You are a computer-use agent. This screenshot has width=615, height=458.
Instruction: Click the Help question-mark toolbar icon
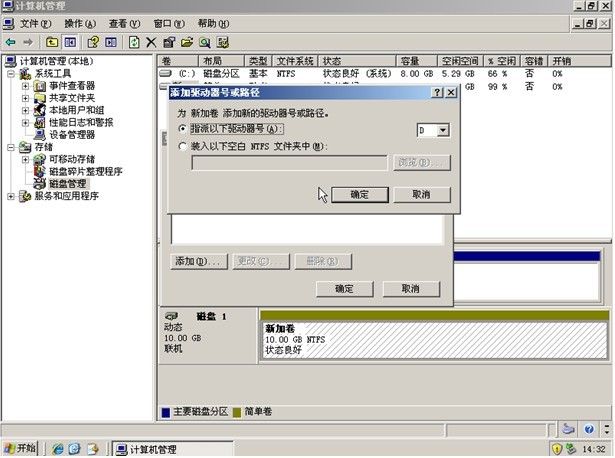click(93, 42)
